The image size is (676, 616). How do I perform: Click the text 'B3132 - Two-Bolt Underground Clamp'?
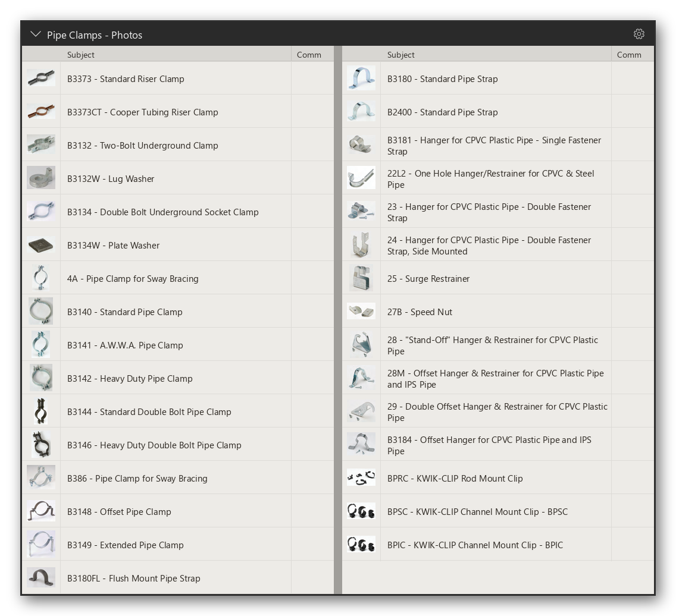coord(143,146)
